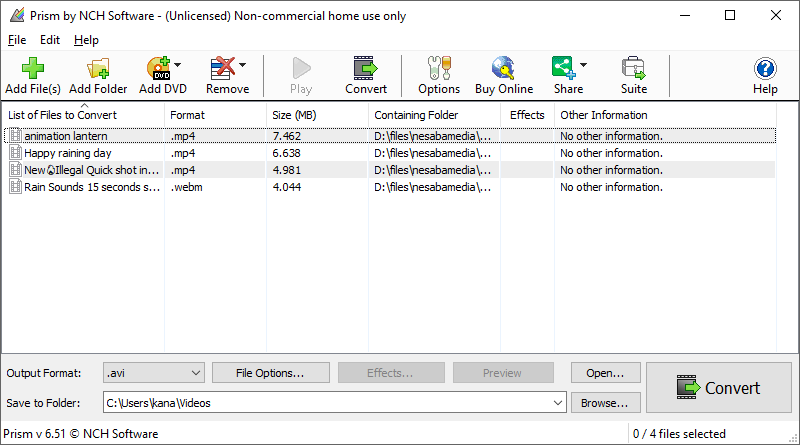Image resolution: width=800 pixels, height=445 pixels.
Task: Click the large Convert button at bottom right
Action: pos(718,388)
